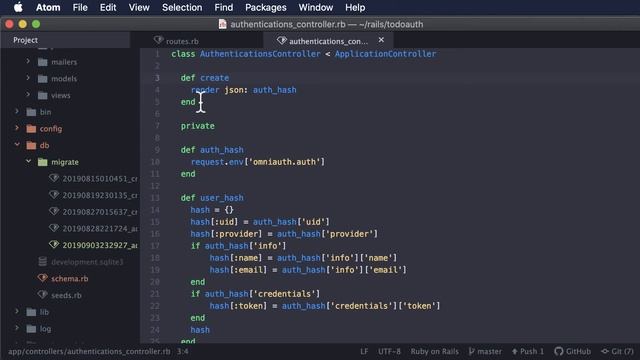Viewport: 640px width, 360px height.
Task: Expand the mailers folder chevron
Action: [28, 61]
